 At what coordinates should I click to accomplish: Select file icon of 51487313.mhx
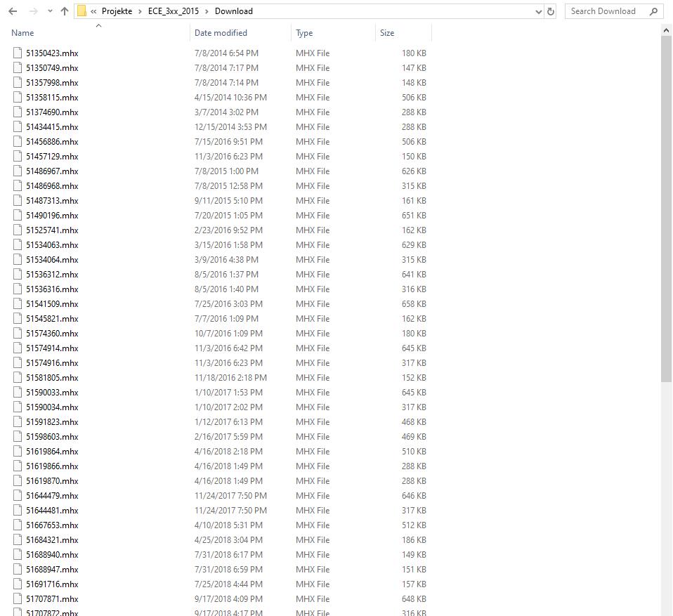tap(18, 200)
